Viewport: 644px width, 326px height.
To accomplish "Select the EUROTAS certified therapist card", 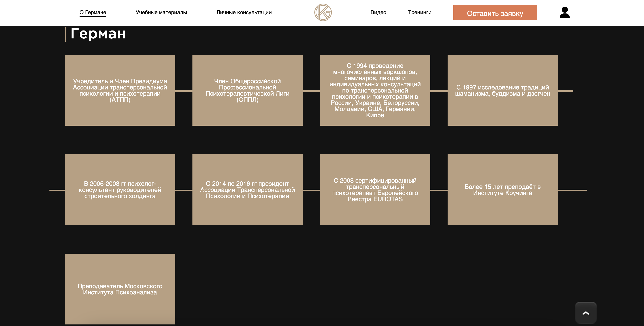I will point(375,190).
